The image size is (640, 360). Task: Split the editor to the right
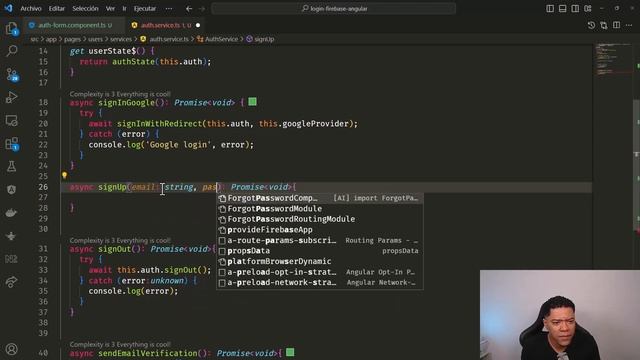pyautogui.click(x=616, y=25)
